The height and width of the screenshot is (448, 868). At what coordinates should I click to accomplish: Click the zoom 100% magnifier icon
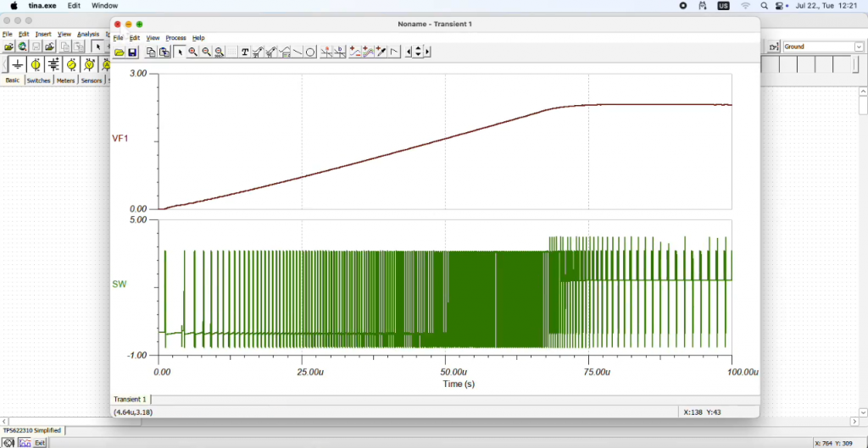pos(220,52)
